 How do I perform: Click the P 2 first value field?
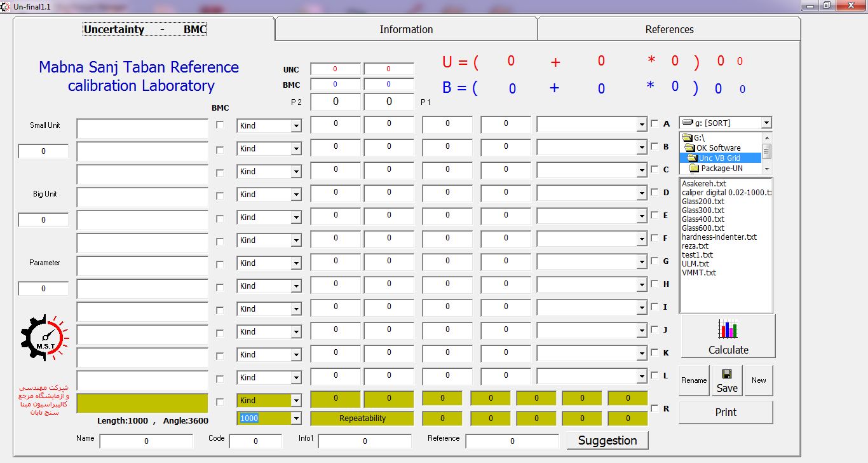336,102
